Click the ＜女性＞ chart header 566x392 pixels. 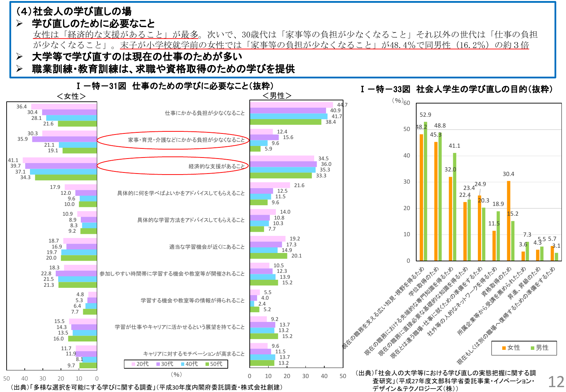pos(71,96)
